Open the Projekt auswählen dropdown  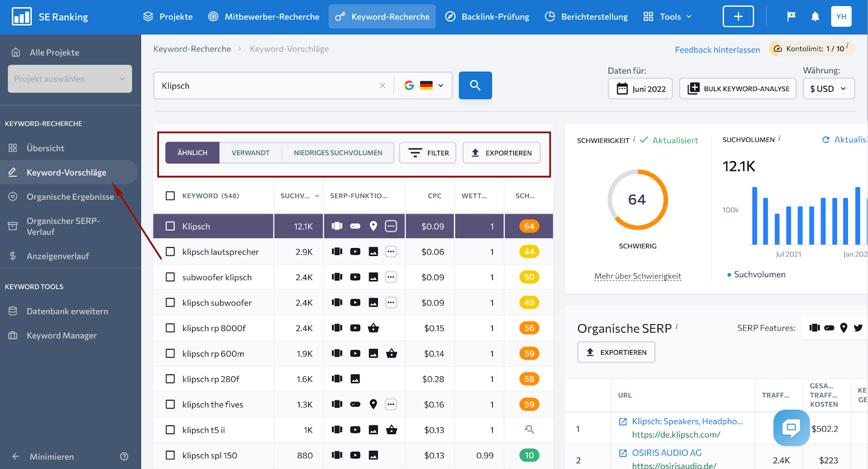[x=70, y=79]
